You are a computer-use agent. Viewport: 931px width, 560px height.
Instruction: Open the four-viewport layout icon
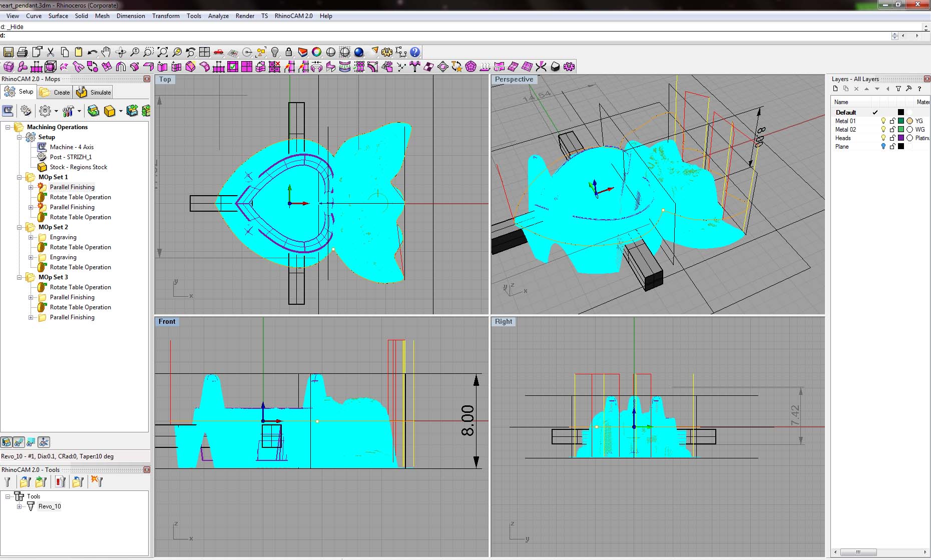[x=204, y=52]
